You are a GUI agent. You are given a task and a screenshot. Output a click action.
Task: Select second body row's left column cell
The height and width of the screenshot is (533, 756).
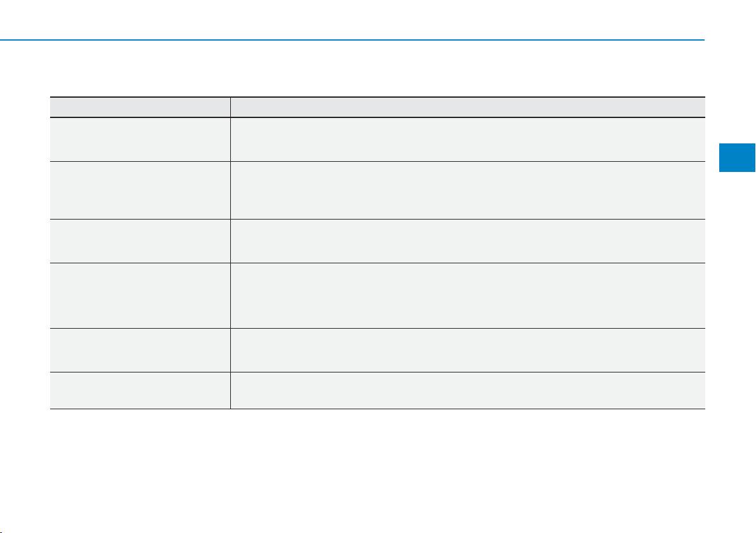140,190
